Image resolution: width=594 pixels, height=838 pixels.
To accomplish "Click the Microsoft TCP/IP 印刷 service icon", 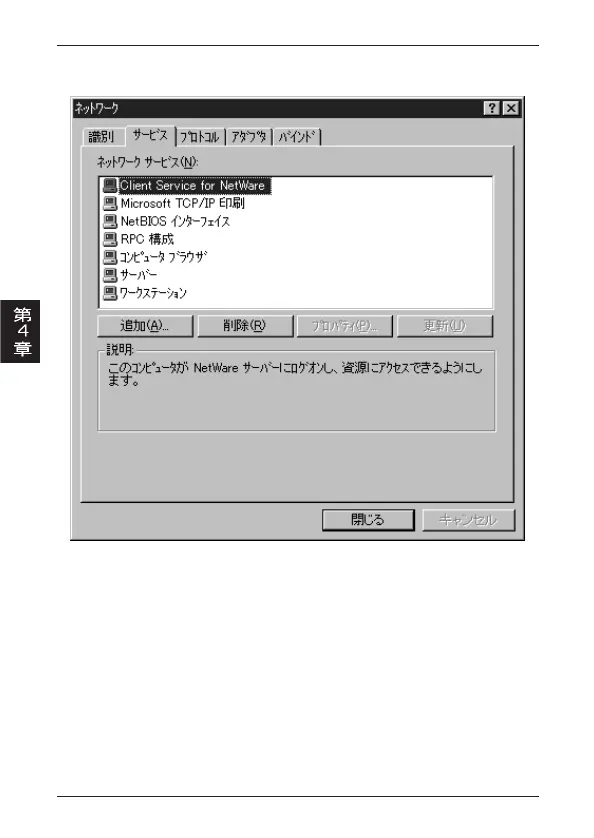I will pyautogui.click(x=110, y=204).
